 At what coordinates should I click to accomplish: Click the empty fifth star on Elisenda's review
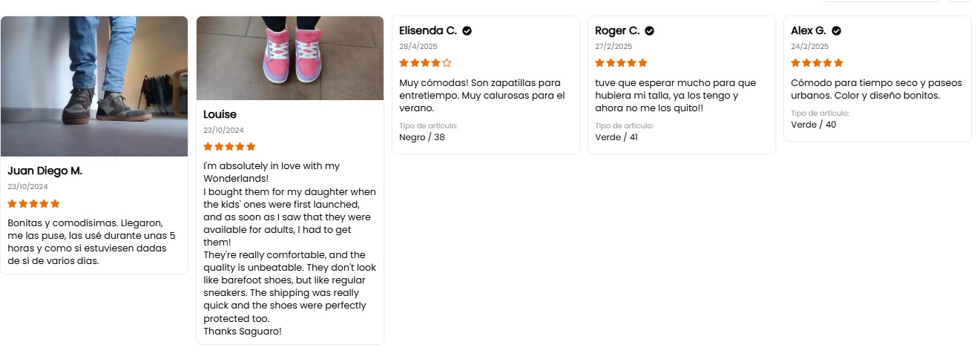coord(447,63)
